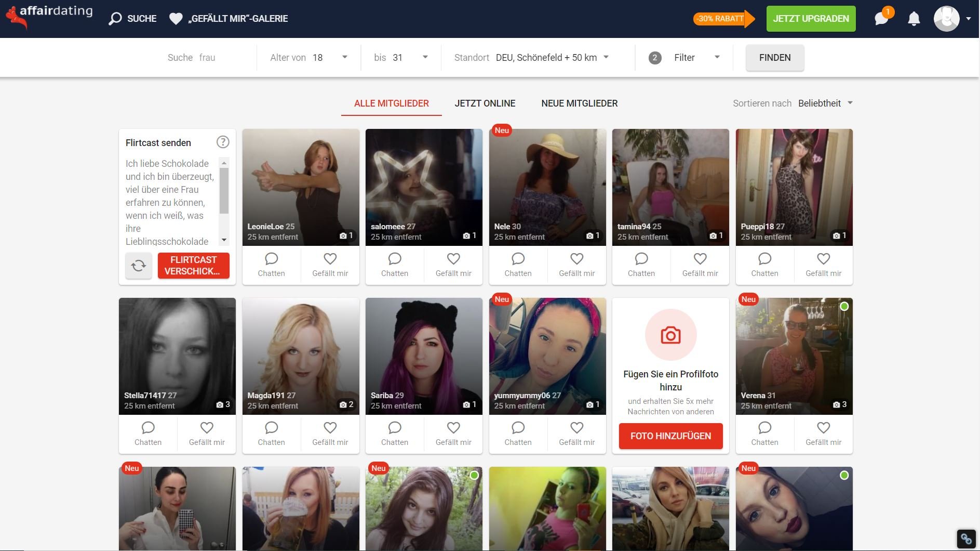Click the affairdating logo
980x551 pixels.
(49, 17)
